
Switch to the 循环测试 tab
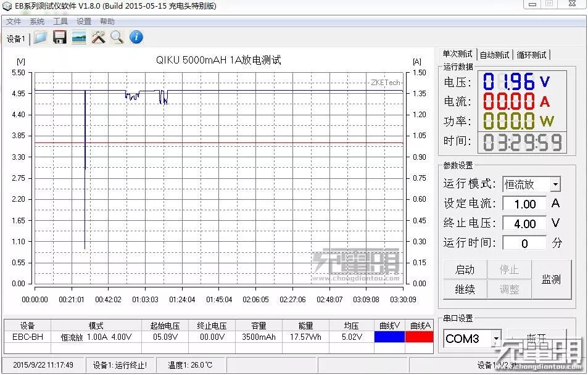tap(531, 55)
